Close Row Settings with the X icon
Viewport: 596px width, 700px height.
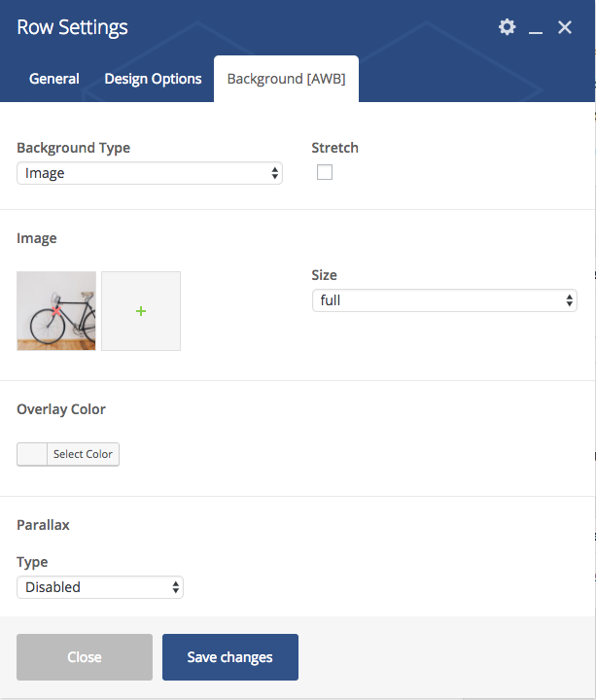click(x=565, y=27)
